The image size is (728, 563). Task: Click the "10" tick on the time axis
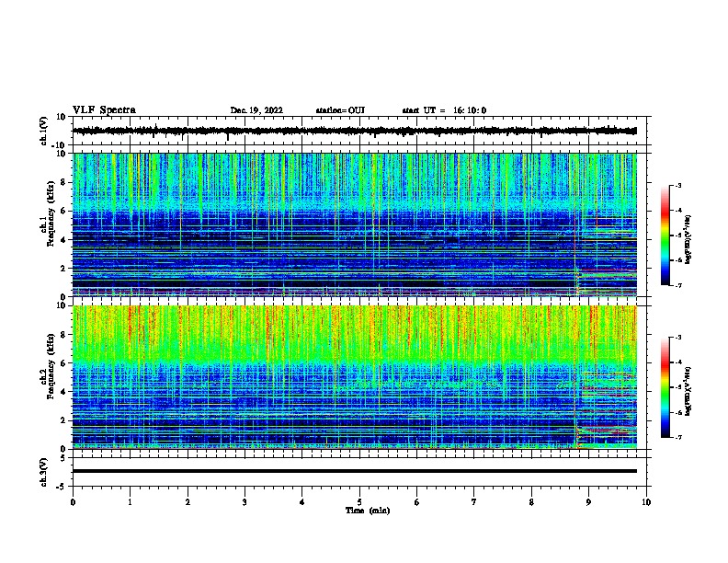point(646,502)
